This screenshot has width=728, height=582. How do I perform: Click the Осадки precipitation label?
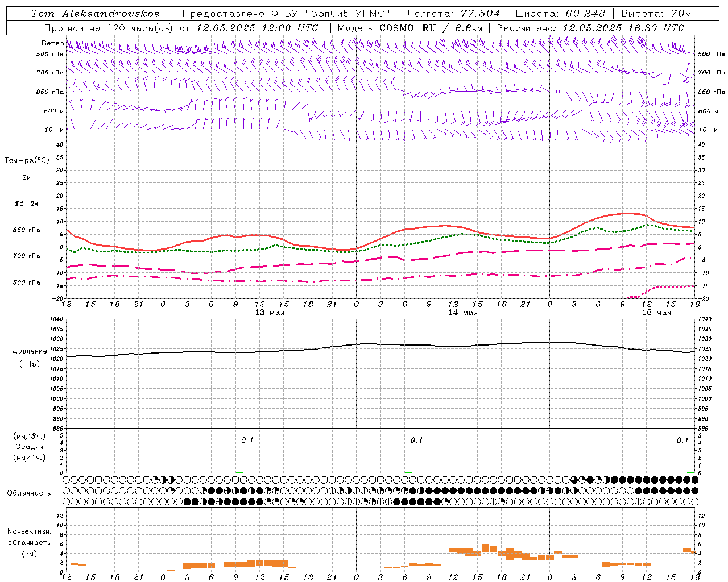[x=30, y=447]
